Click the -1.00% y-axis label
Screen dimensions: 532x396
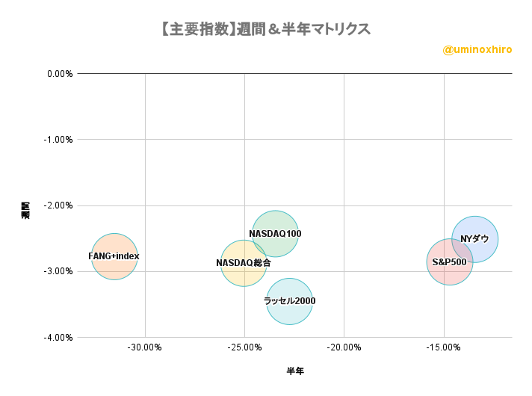click(58, 140)
